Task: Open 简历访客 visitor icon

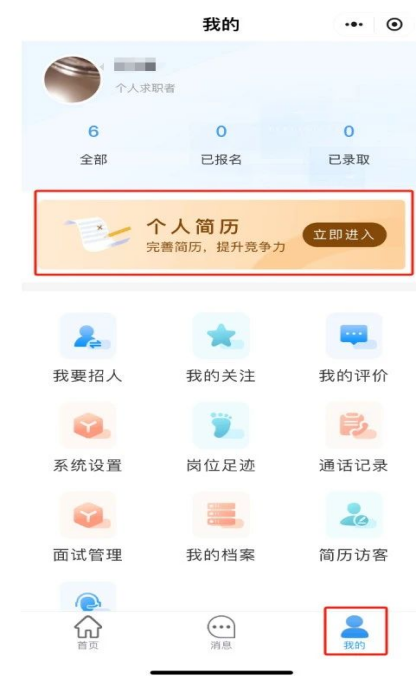Action: click(354, 515)
